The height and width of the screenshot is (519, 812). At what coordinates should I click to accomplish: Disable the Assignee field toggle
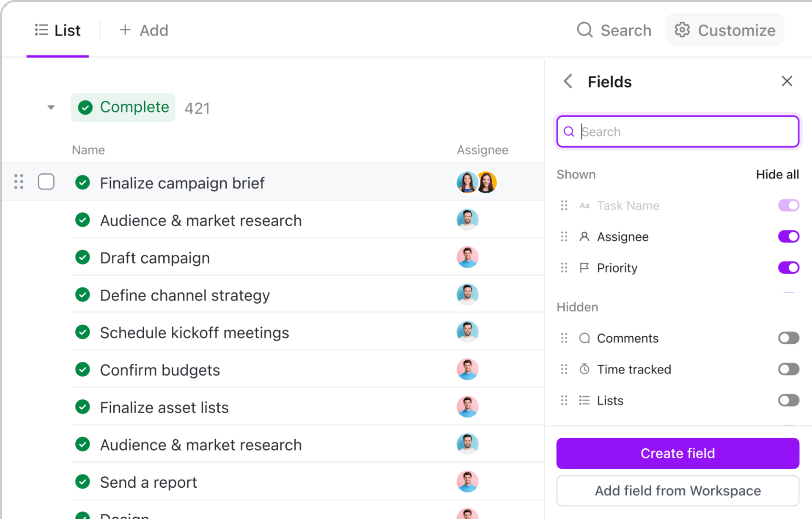point(788,236)
